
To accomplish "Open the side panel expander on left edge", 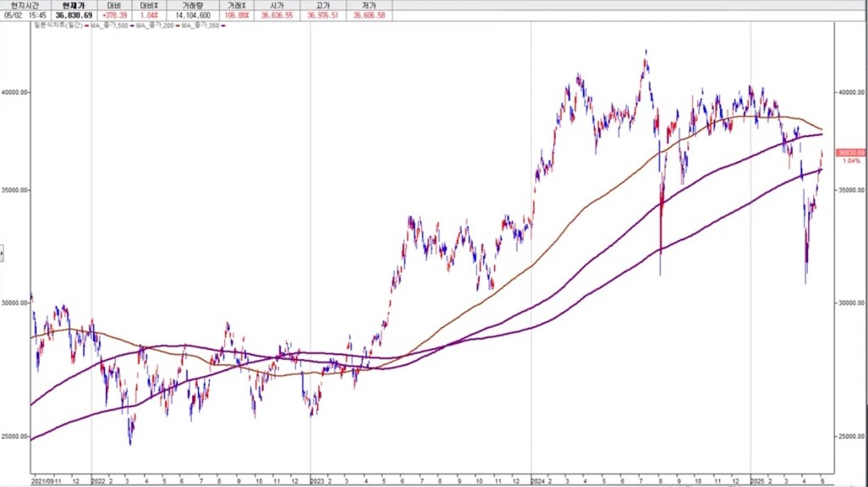I will pyautogui.click(x=2, y=254).
